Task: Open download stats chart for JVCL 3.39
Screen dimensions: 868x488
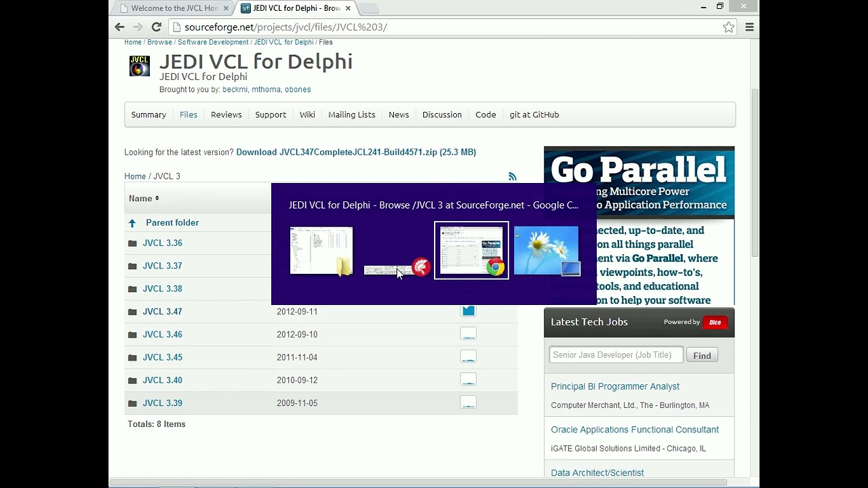Action: [468, 403]
